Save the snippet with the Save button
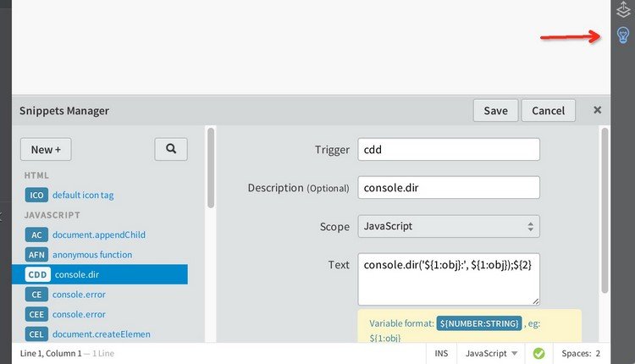Screen dimensions: 635x364 point(495,110)
